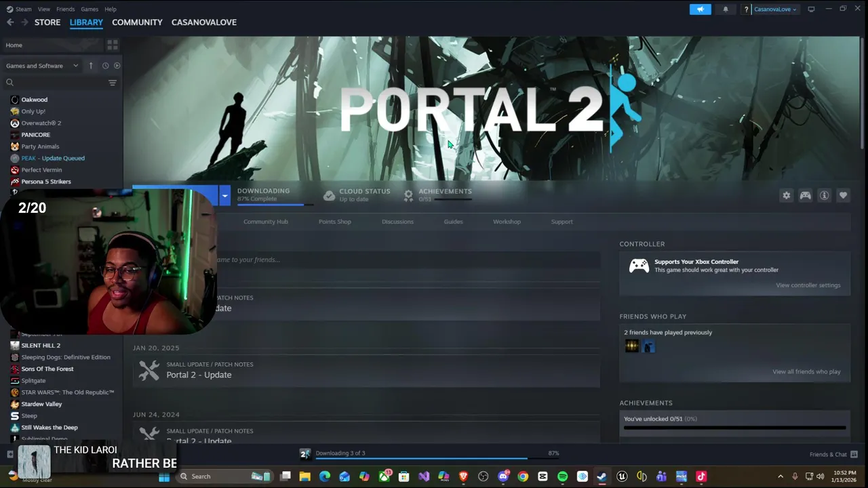This screenshot has width=868, height=488.
Task: Select PEAK - Update Queued entry
Action: (53, 159)
